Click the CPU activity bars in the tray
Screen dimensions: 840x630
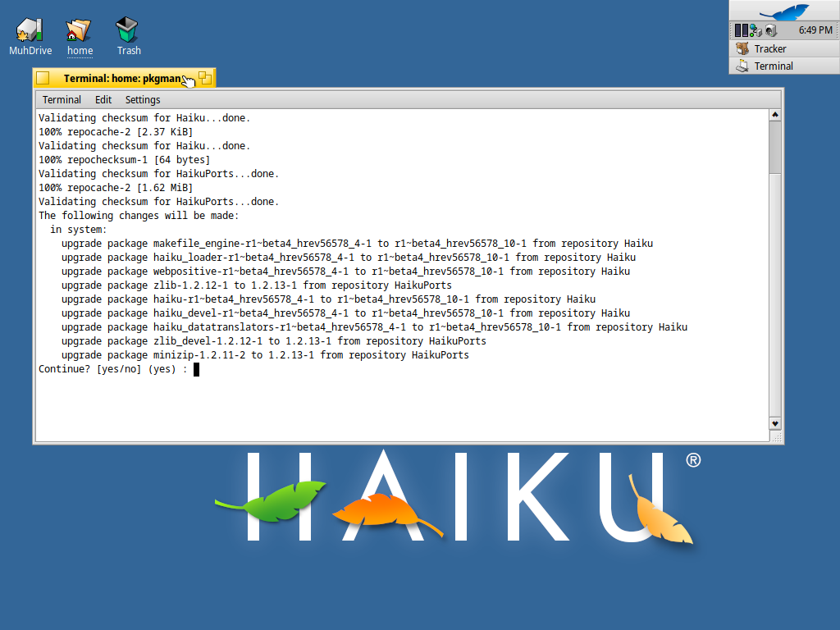coord(741,30)
